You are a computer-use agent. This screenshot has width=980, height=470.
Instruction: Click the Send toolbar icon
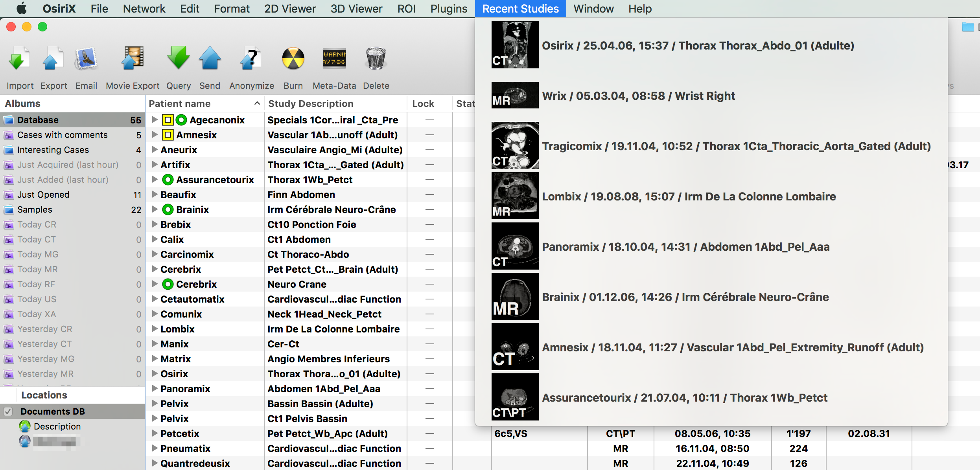(210, 59)
